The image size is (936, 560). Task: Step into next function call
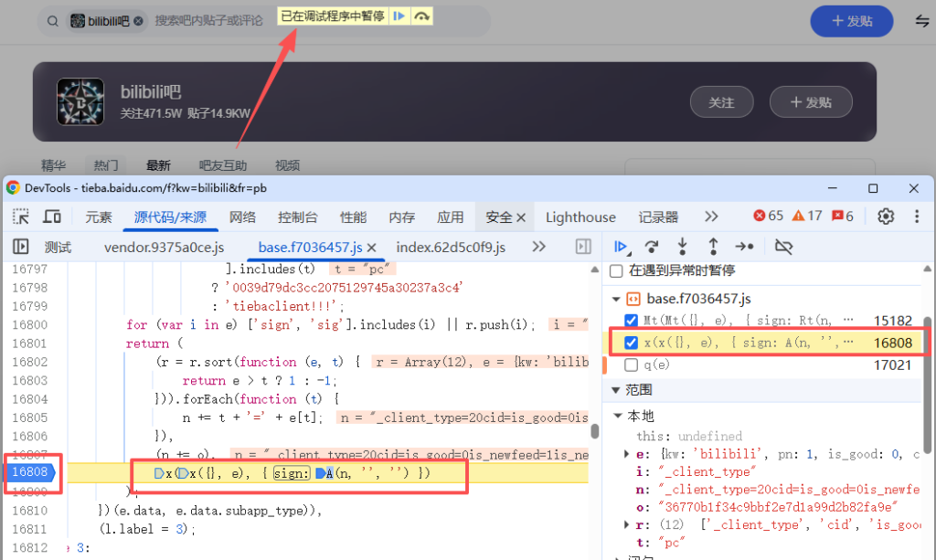point(682,247)
